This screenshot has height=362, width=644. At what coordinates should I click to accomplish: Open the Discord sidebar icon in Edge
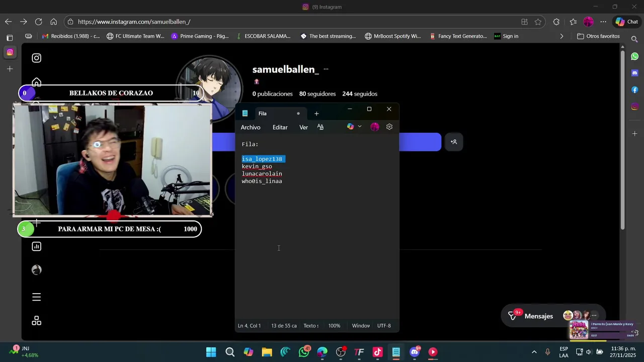634,73
